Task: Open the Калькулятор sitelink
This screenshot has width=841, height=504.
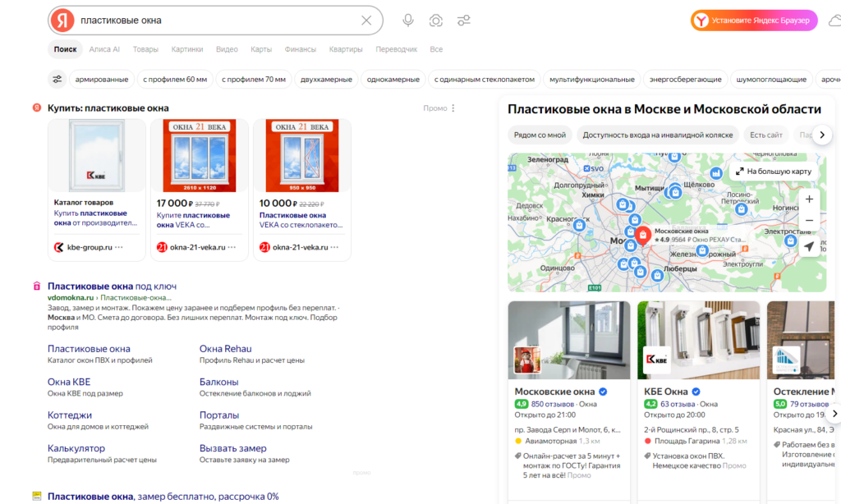Action: 76,448
